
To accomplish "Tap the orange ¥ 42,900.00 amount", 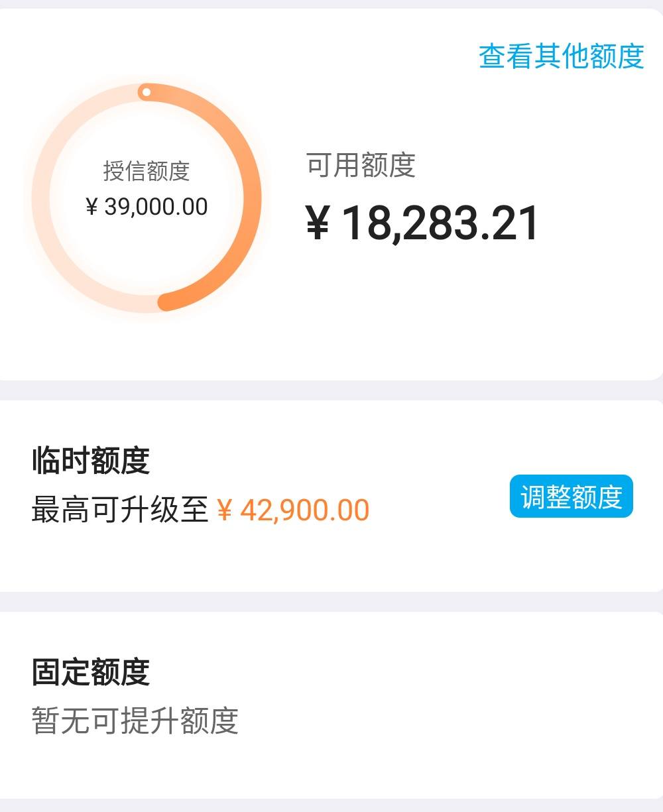I will 293,510.
